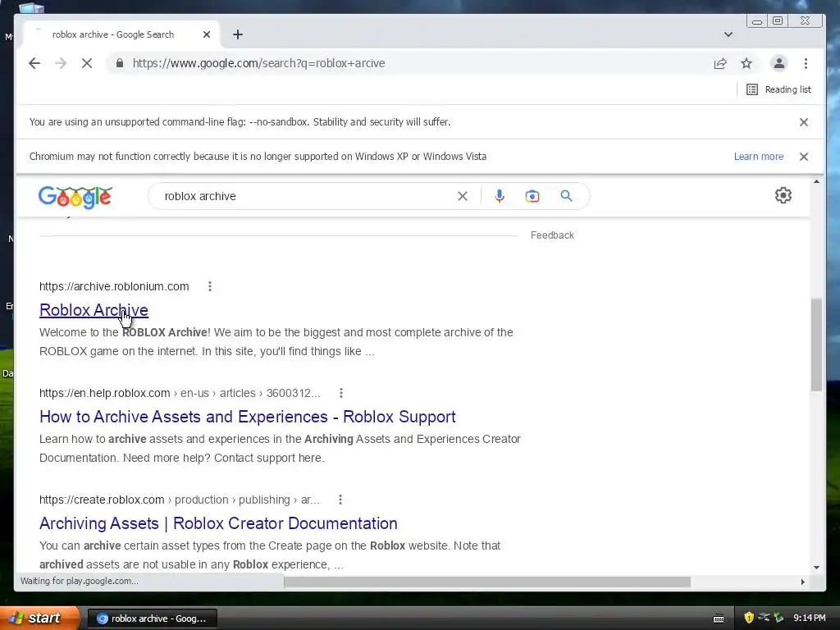Click the Feedback link
Image resolution: width=840 pixels, height=630 pixels.
[552, 235]
